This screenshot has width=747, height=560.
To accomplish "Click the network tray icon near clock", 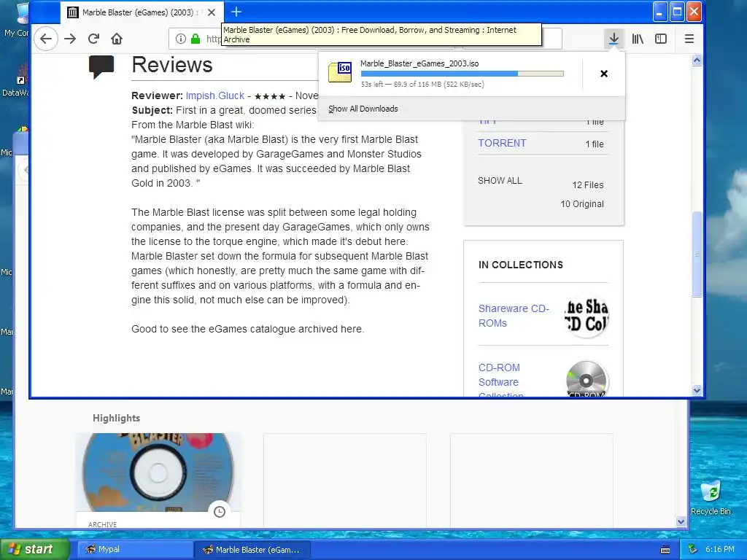I will click(693, 550).
